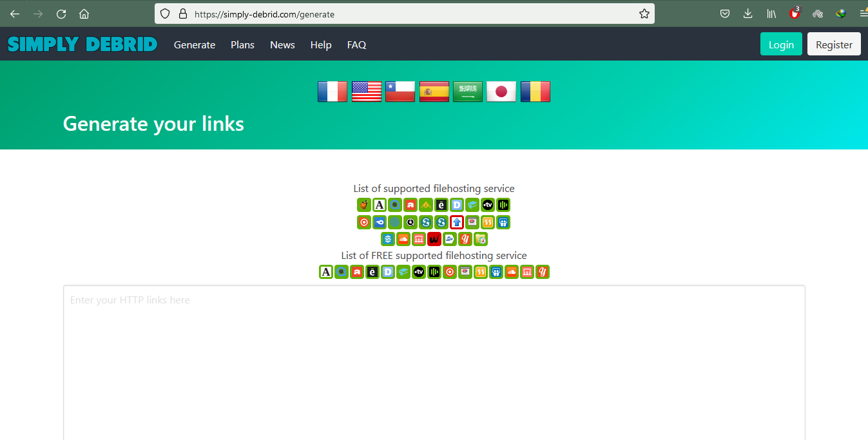Focus the HTTP links text area
The width and height of the screenshot is (868, 440).
[x=434, y=363]
